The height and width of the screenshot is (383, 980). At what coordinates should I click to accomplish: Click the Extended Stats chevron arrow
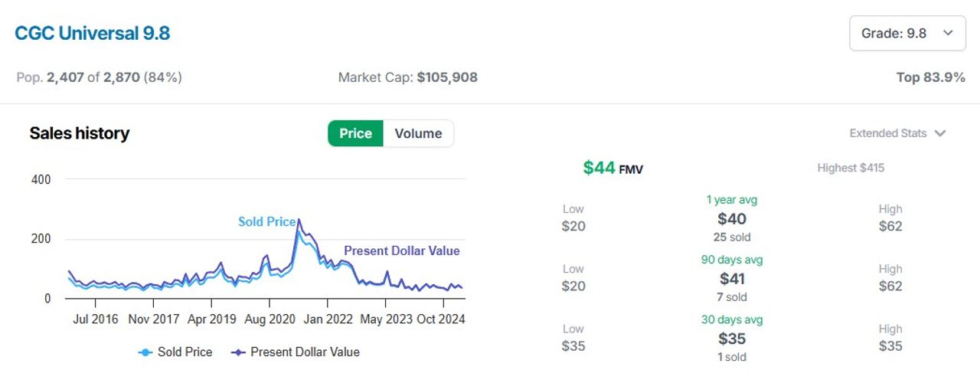point(940,133)
